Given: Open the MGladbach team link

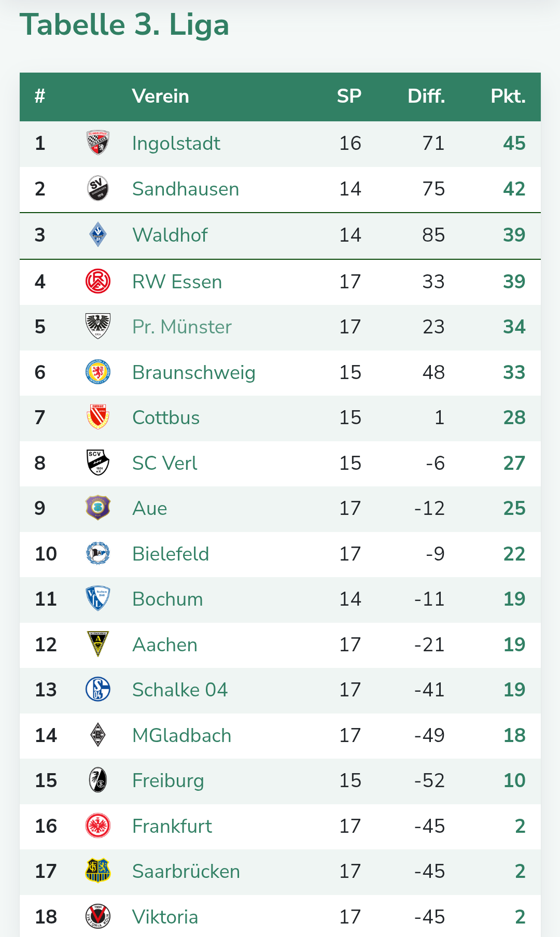Looking at the screenshot, I should (x=181, y=735).
